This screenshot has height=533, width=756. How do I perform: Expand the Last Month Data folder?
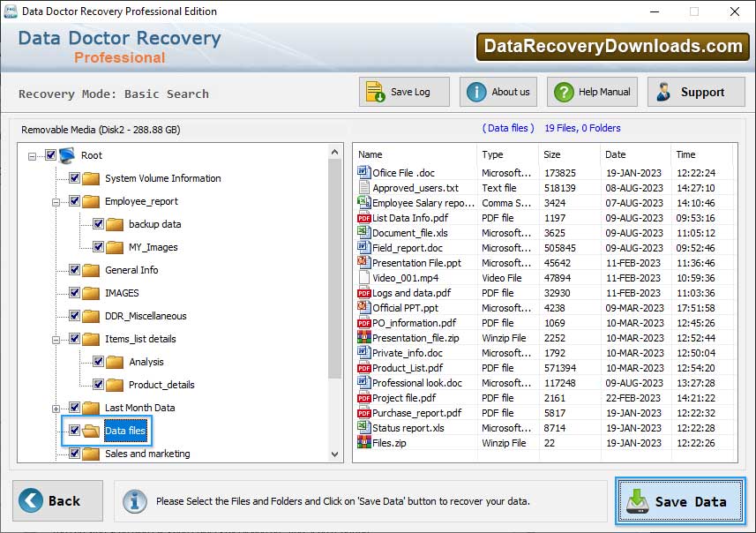coord(56,409)
